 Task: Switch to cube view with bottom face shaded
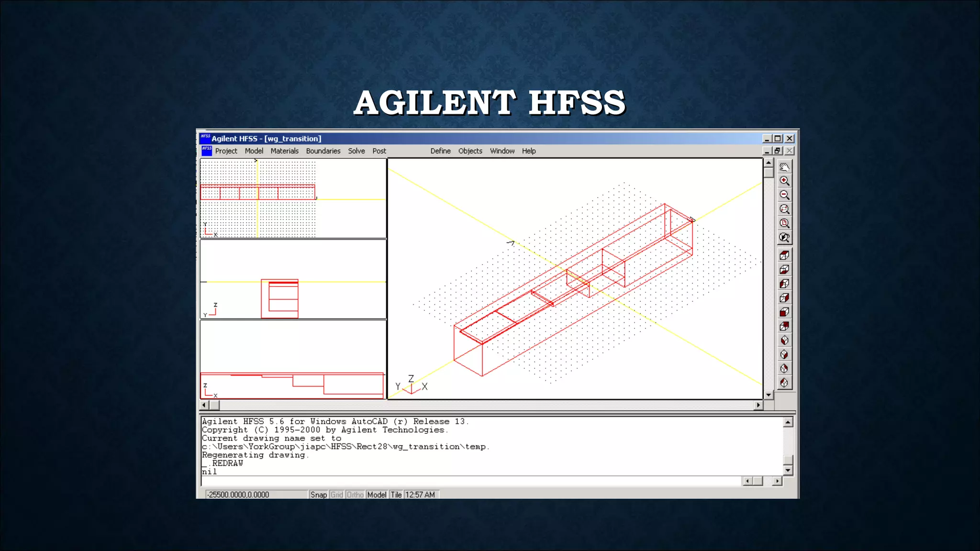tap(784, 269)
